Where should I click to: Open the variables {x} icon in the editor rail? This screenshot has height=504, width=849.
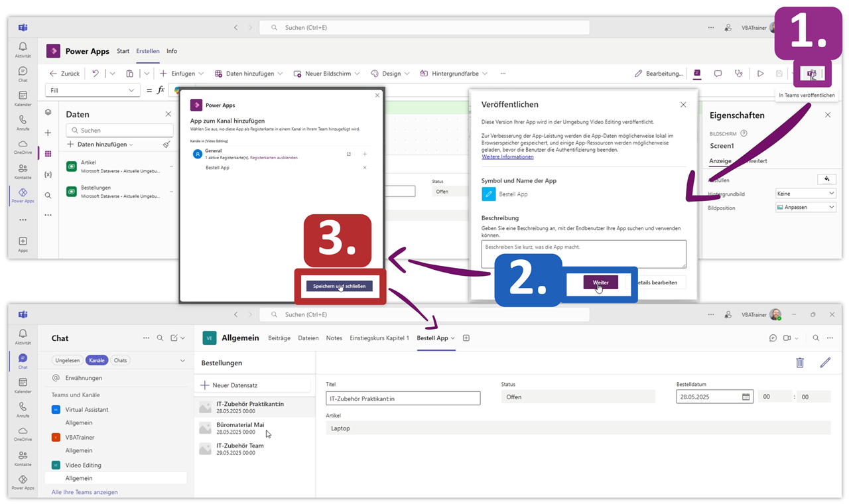click(x=48, y=174)
